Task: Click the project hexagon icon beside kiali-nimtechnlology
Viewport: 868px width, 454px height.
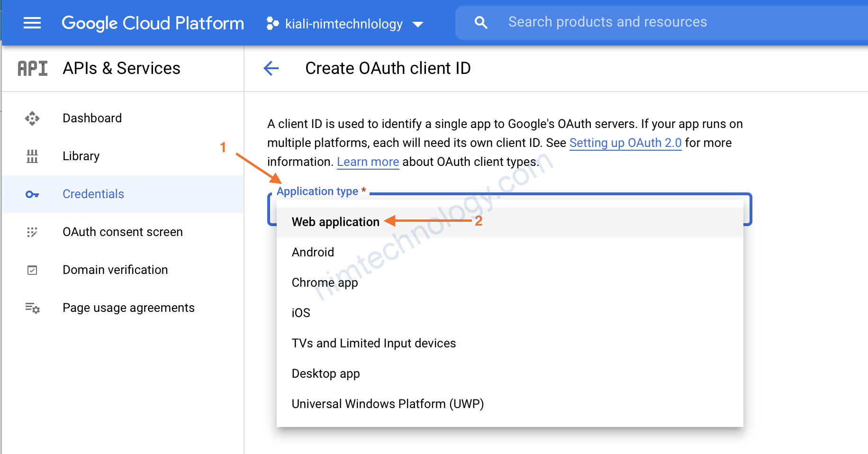Action: (272, 23)
